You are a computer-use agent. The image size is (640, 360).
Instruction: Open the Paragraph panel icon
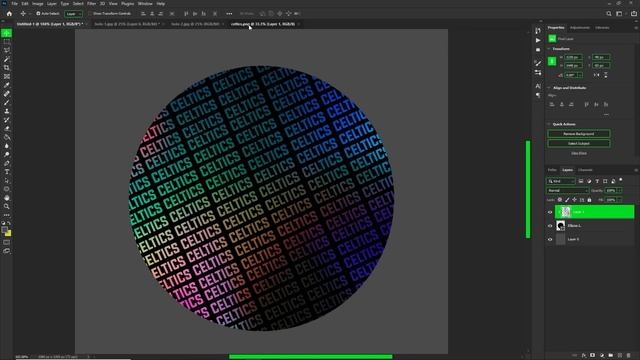538,95
